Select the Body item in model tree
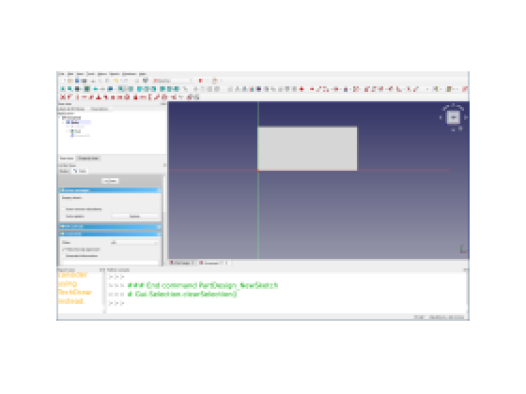 75,122
